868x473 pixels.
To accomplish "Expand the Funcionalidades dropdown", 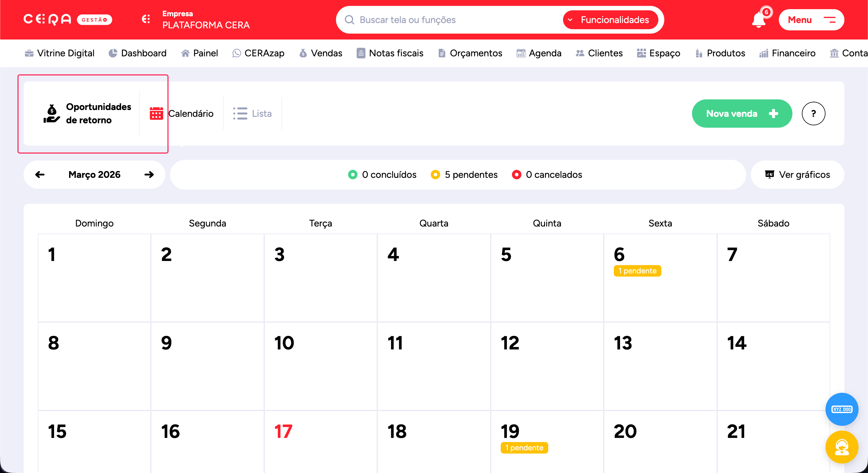I will [610, 20].
